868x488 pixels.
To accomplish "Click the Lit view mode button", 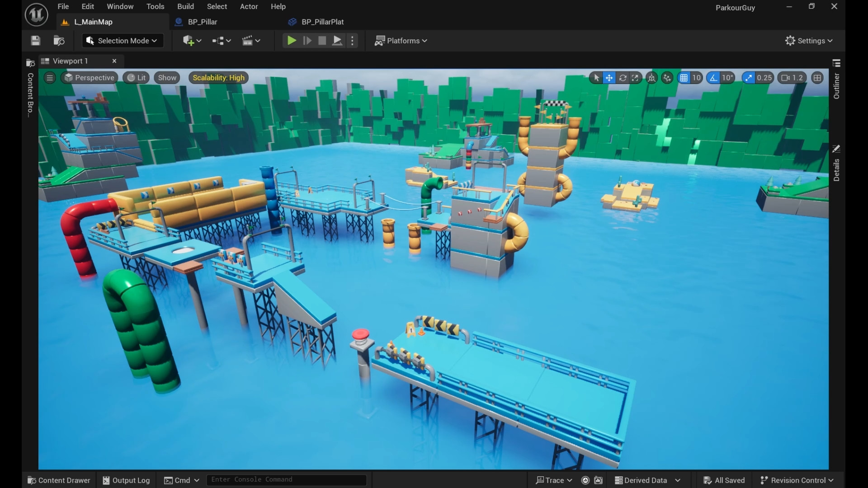I will [x=137, y=78].
